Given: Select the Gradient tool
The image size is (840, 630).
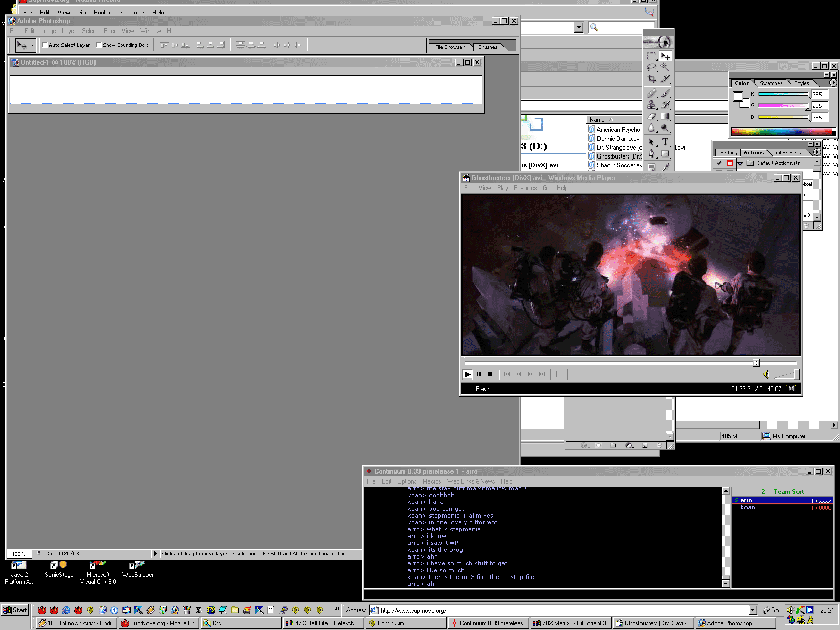Looking at the screenshot, I should coord(665,117).
